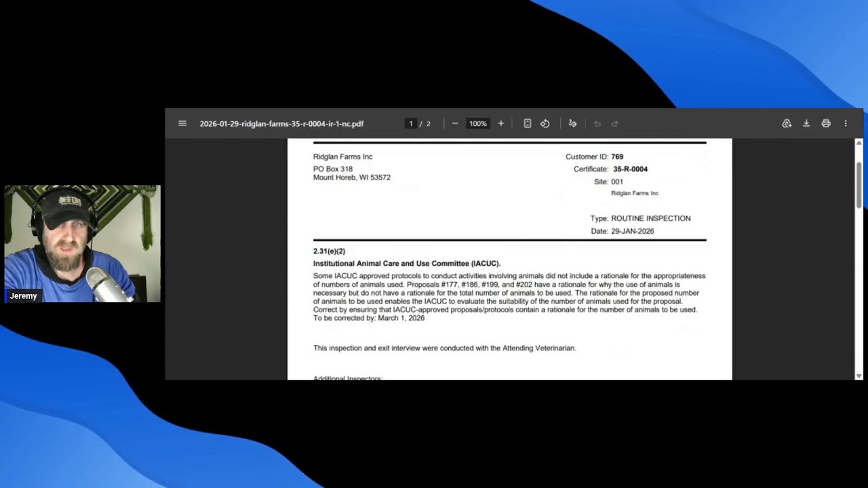
Task: Click Jeremy's webcam video thumbnail
Action: tap(82, 243)
